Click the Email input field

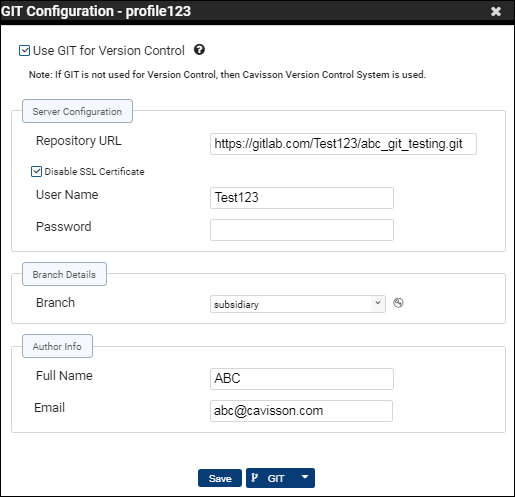tap(301, 411)
